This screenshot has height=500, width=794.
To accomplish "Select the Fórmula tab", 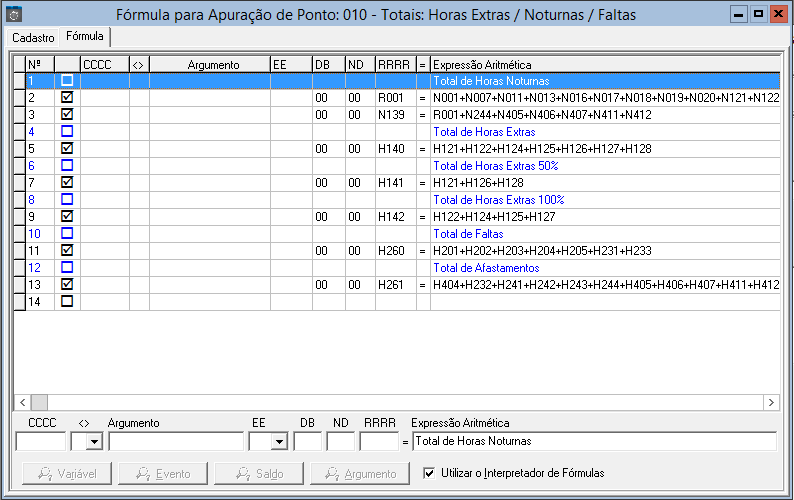I will [84, 36].
